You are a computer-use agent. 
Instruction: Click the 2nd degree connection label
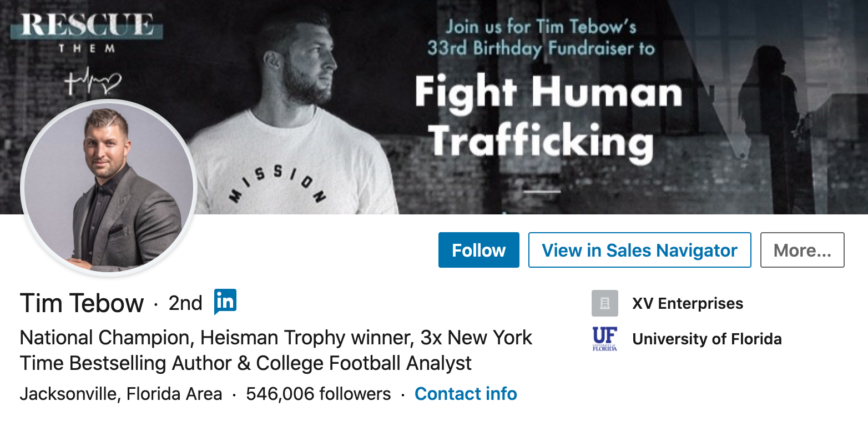click(x=185, y=303)
